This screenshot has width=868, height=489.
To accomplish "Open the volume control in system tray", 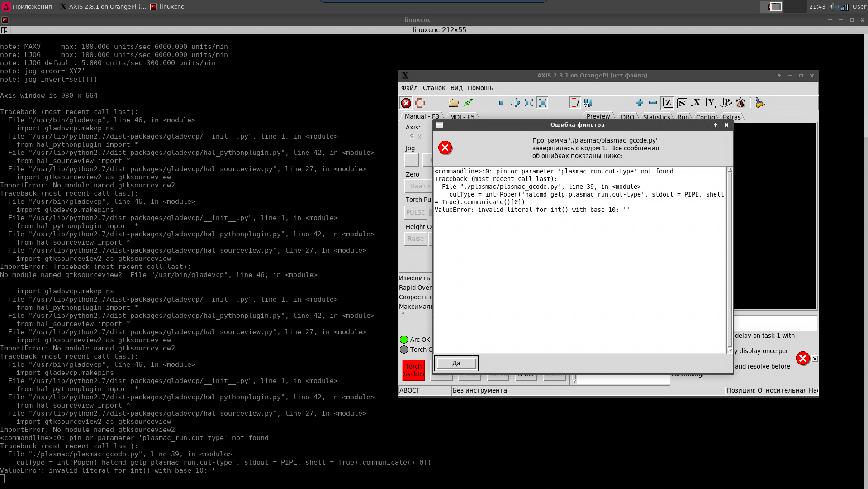I will [833, 6].
